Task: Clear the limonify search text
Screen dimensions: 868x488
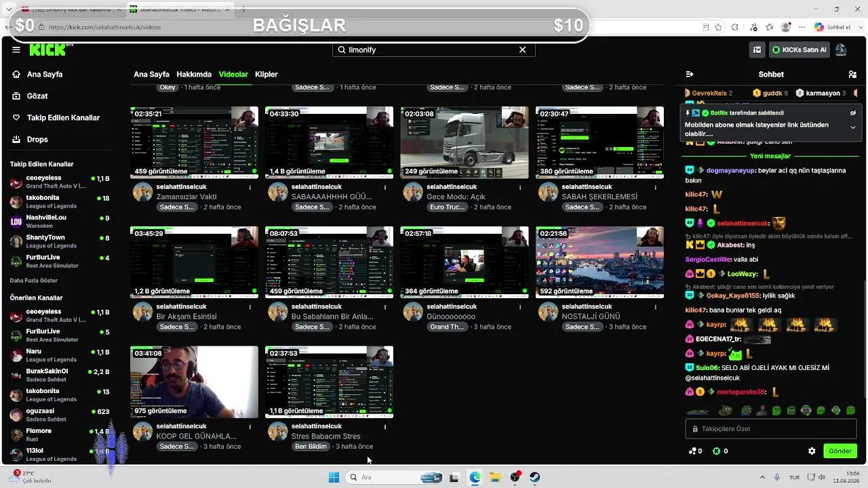Action: tap(523, 49)
